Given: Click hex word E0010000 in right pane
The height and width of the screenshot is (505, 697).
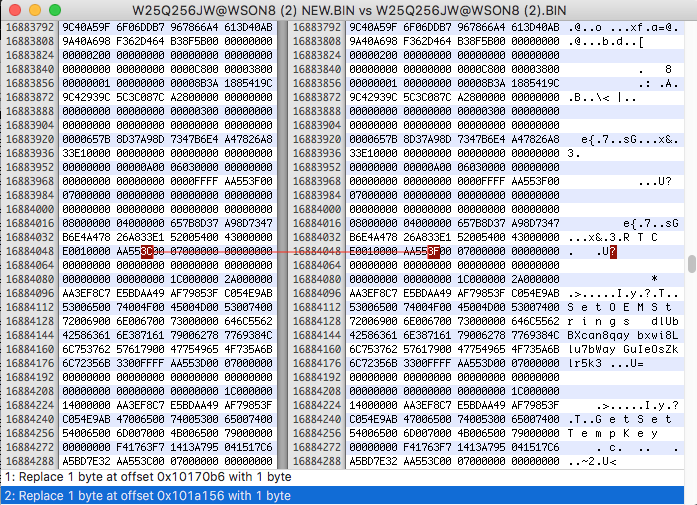Looking at the screenshot, I should pos(373,251).
